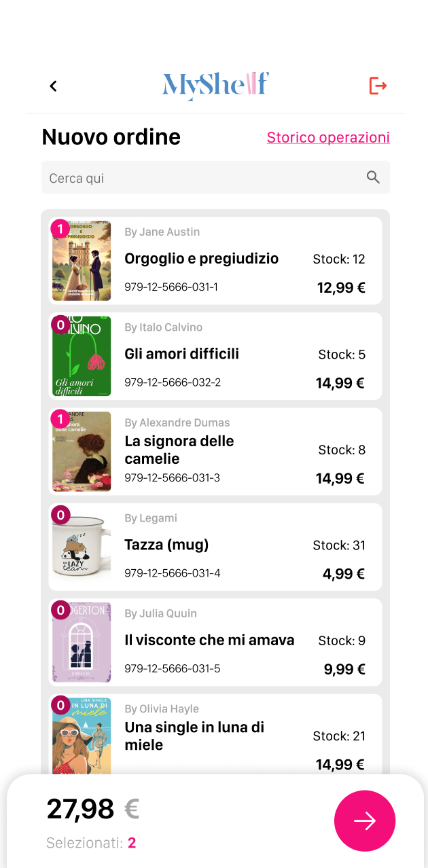This screenshot has width=428, height=868.
Task: Click quantity badge on Il visconte che mi amava
Action: 60,611
